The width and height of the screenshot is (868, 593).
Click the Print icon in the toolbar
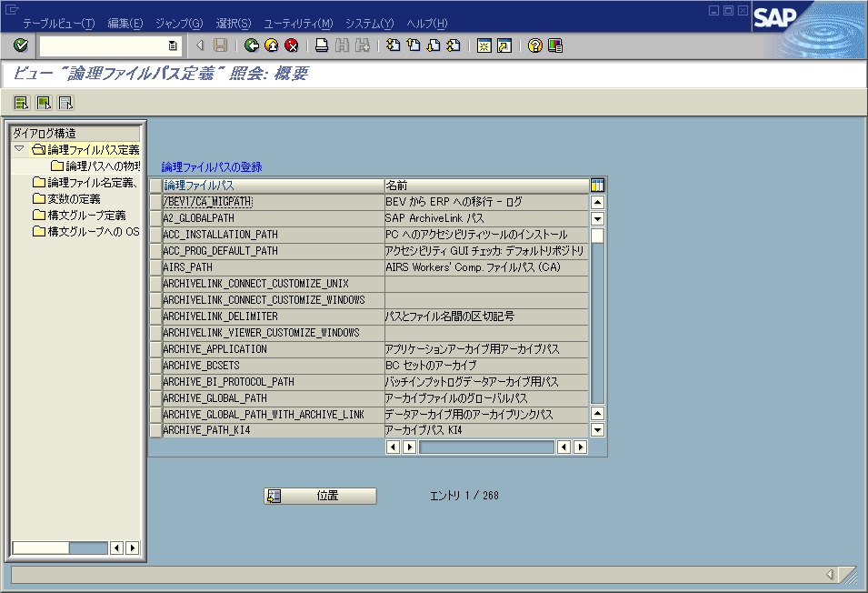point(321,45)
